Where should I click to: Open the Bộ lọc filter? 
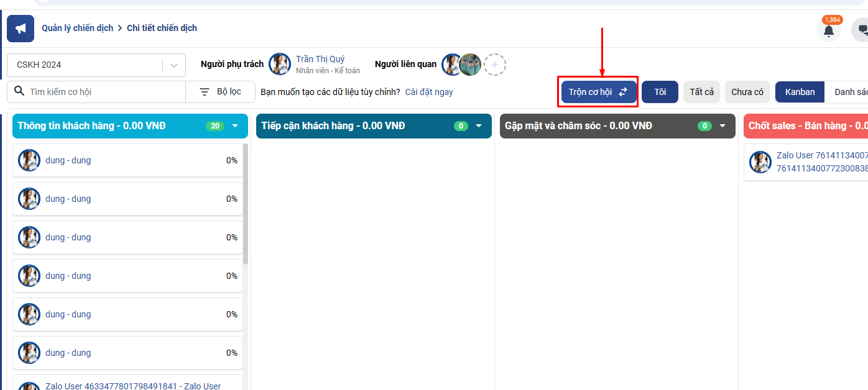pyautogui.click(x=221, y=92)
